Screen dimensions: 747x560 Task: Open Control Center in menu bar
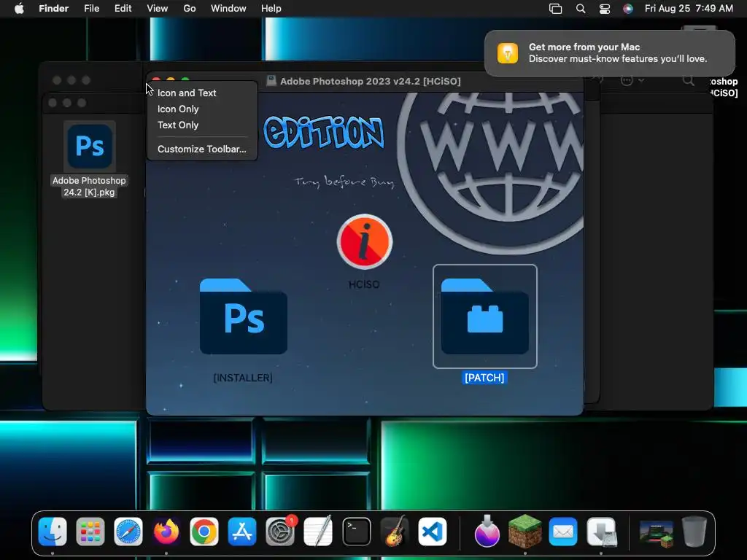click(605, 9)
